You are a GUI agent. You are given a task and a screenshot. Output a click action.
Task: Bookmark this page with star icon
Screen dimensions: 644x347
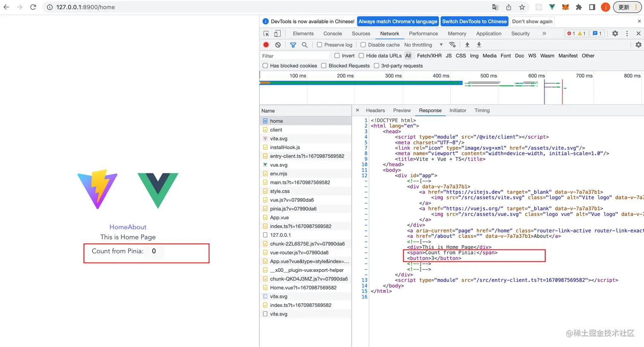click(x=522, y=7)
